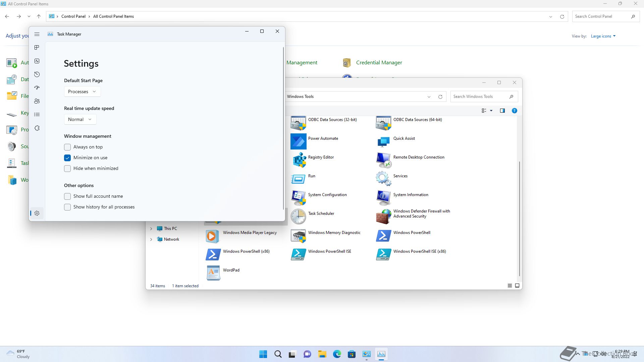The width and height of the screenshot is (644, 362).
Task: Refresh the Windows Tools window
Action: click(x=440, y=97)
